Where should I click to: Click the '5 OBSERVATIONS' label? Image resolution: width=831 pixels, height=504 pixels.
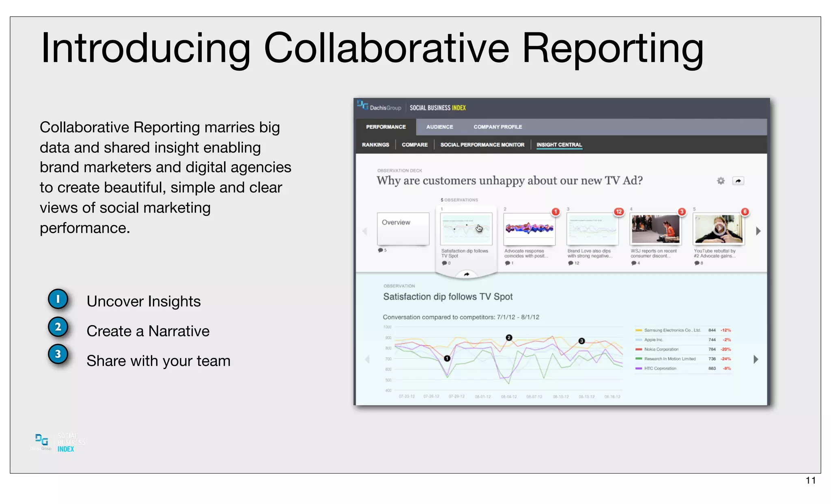point(459,200)
